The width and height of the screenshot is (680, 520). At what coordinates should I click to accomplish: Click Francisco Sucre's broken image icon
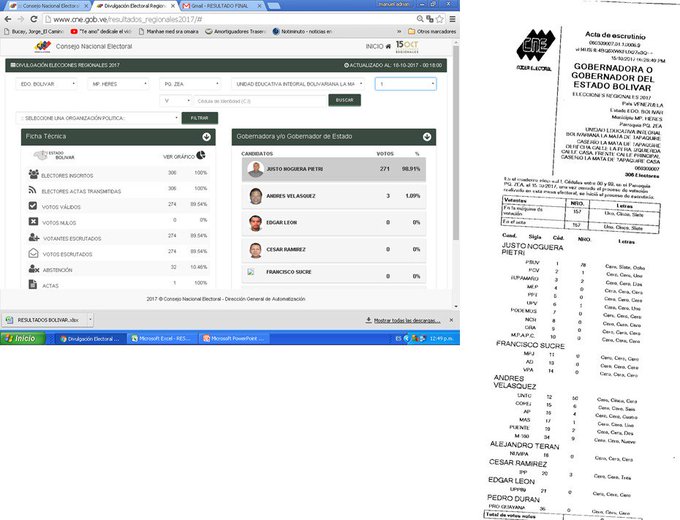click(251, 272)
